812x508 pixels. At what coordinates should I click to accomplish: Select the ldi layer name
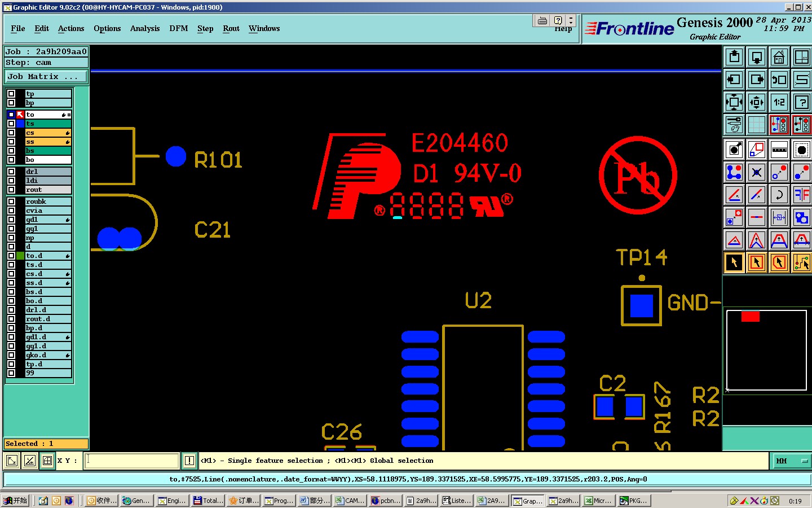click(48, 181)
